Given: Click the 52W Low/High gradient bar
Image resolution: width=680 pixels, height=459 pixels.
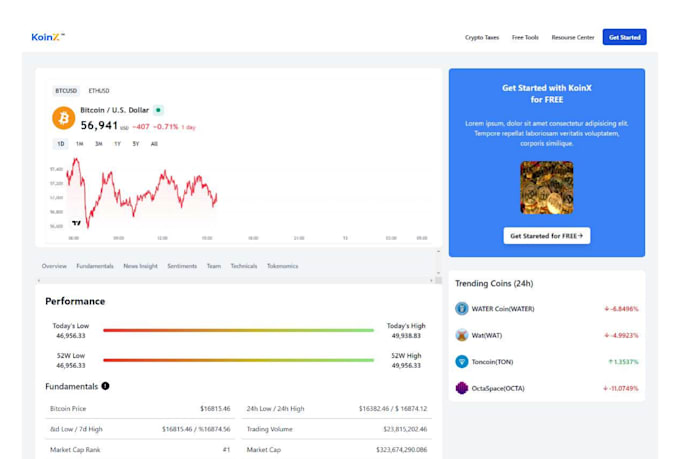Looking at the screenshot, I should coord(239,360).
